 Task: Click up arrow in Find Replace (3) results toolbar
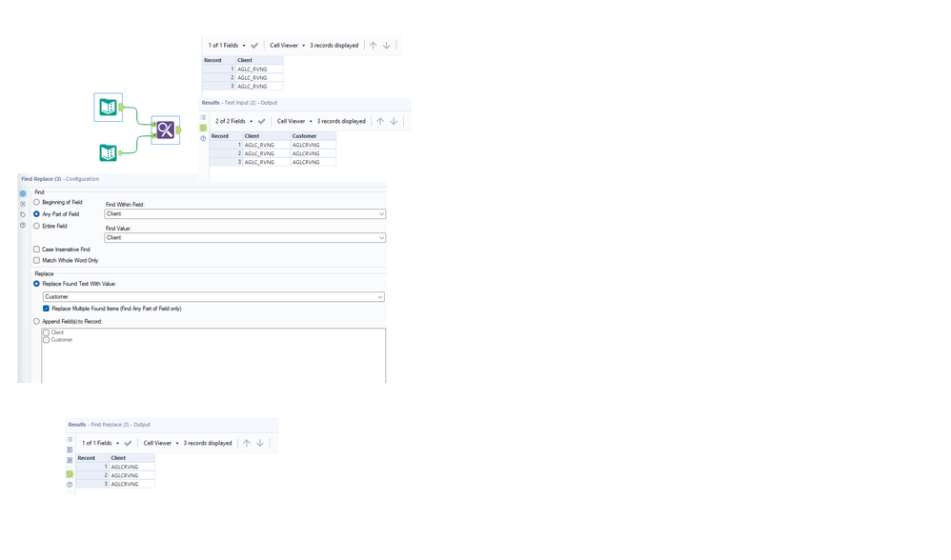pos(247,443)
